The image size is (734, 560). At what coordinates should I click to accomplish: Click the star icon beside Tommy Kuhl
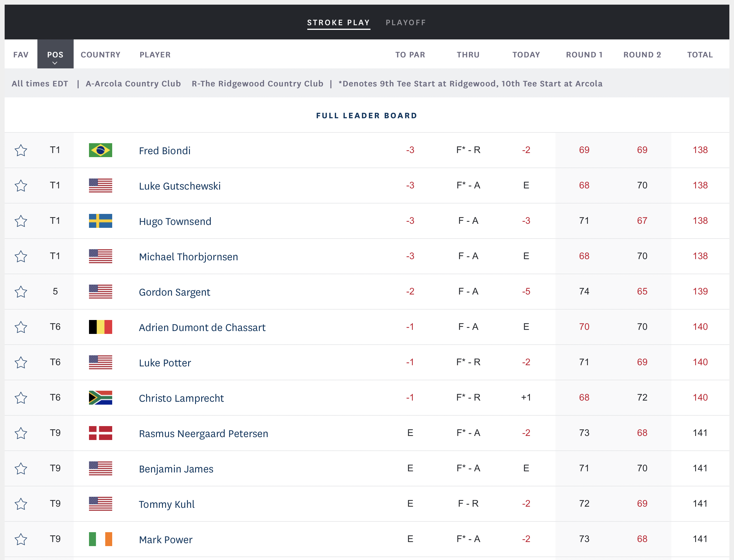pos(21,504)
